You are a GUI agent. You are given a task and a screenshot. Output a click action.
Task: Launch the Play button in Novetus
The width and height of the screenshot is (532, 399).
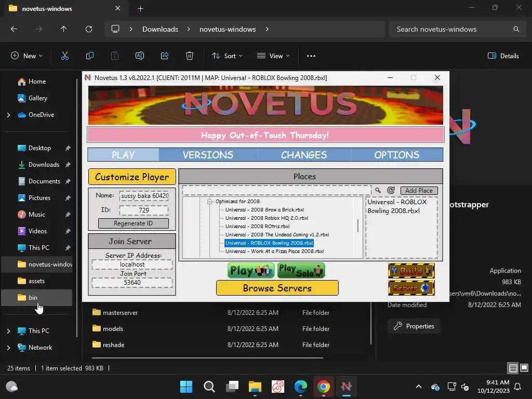tap(251, 270)
